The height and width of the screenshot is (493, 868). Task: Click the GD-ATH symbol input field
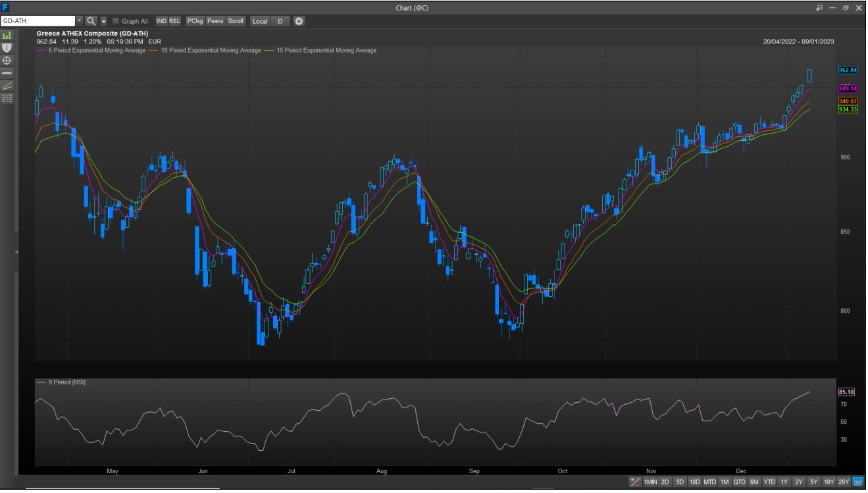(x=38, y=21)
